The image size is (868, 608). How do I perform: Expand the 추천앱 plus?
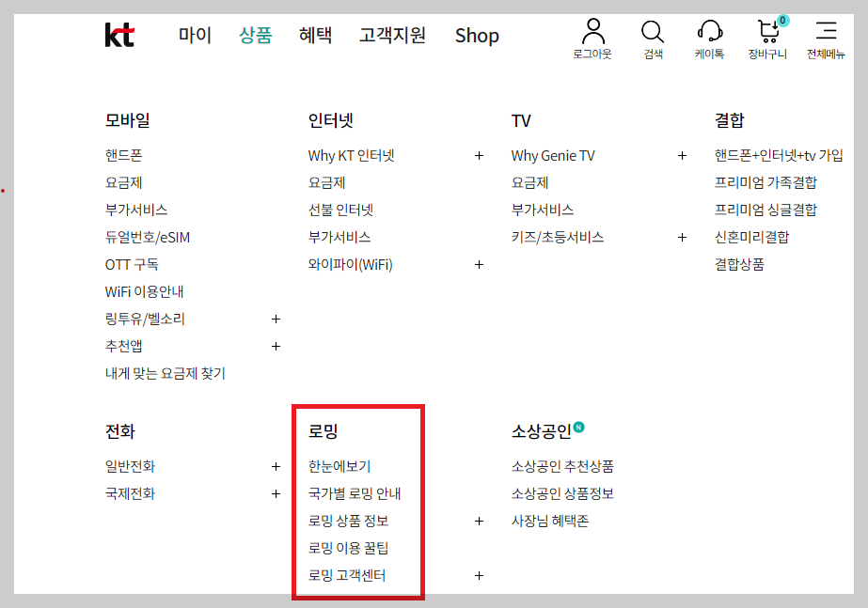276,347
